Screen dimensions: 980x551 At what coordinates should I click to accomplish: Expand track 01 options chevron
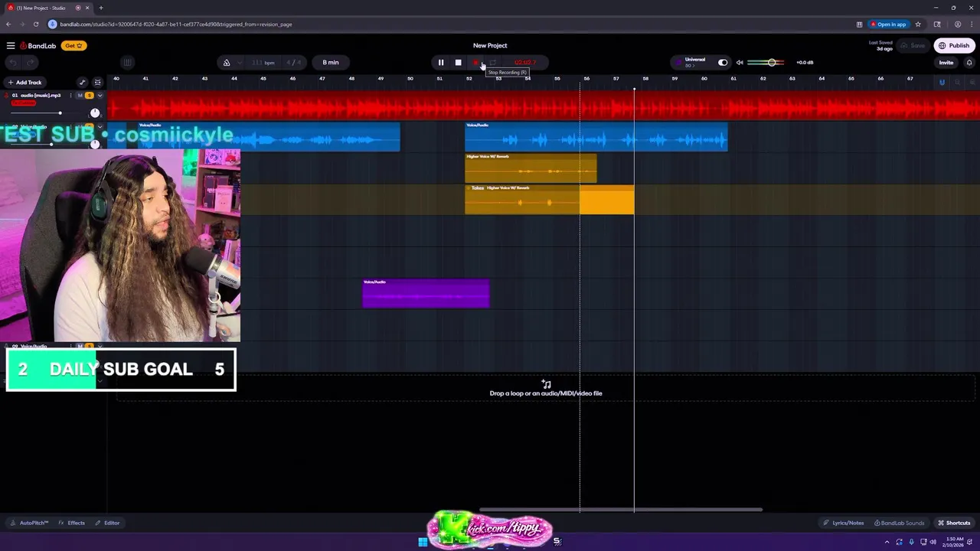pos(100,96)
